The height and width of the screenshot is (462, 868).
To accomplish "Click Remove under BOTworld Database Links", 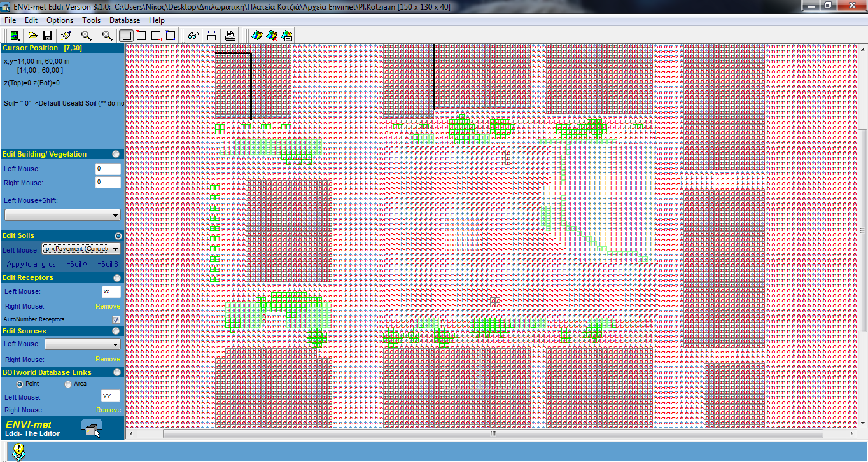I will (108, 410).
